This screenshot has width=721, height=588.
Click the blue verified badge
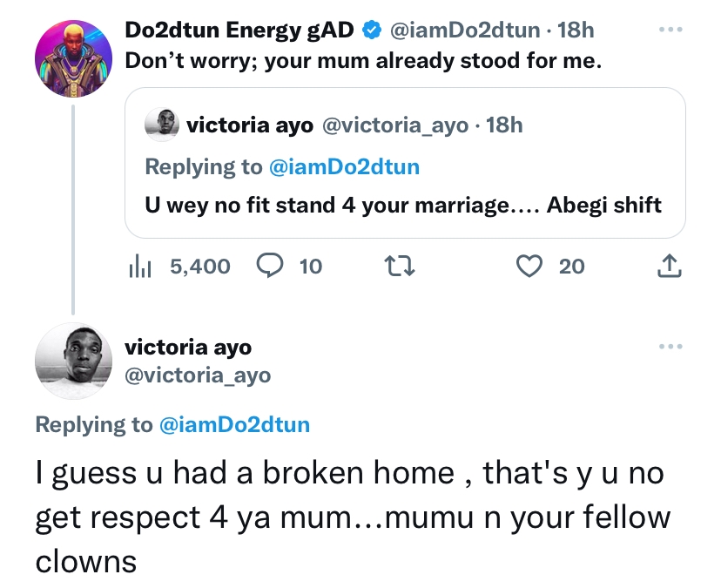pyautogui.click(x=372, y=30)
